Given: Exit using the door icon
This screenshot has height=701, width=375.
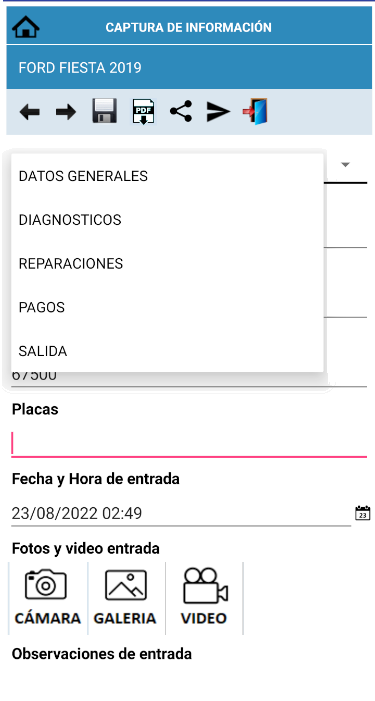Looking at the screenshot, I should tap(255, 111).
